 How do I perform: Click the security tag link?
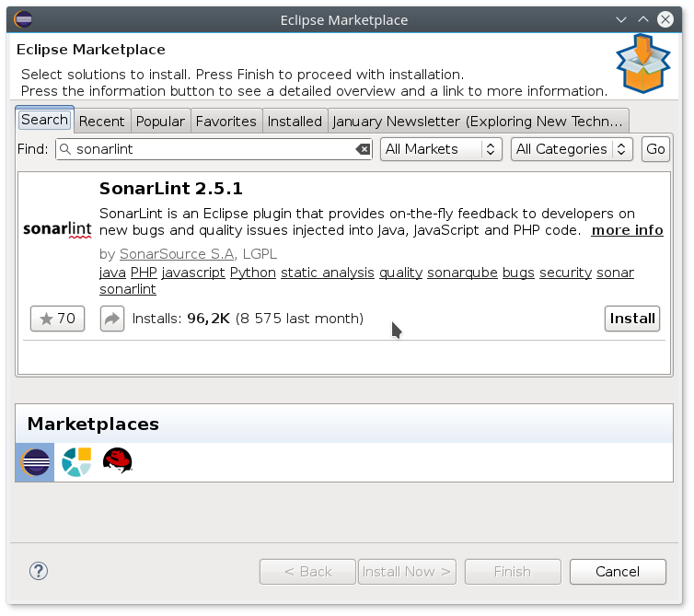pyautogui.click(x=566, y=273)
